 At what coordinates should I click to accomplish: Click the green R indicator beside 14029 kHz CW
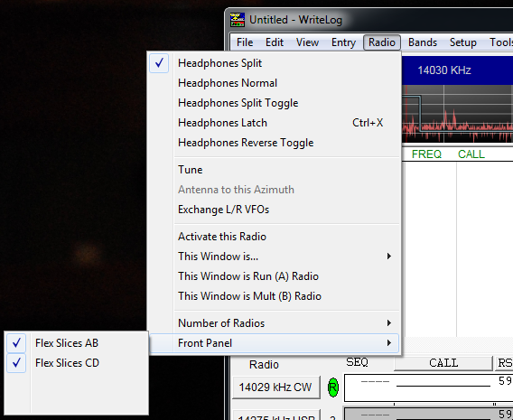333,387
